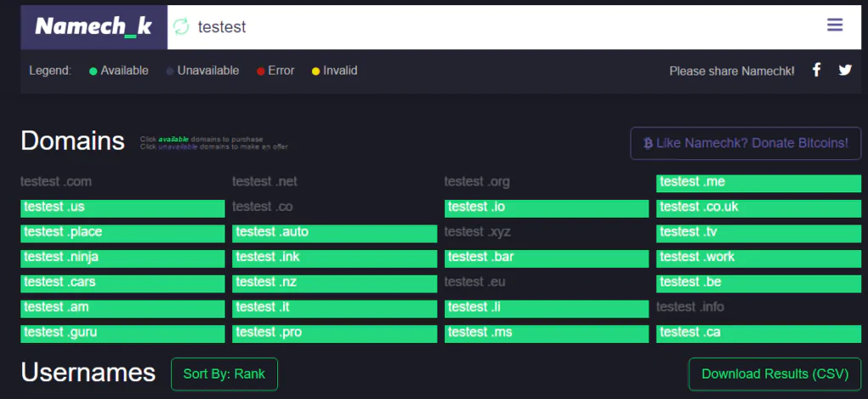The image size is (868, 399).
Task: Purchase available testest .li domain
Action: 547,309
